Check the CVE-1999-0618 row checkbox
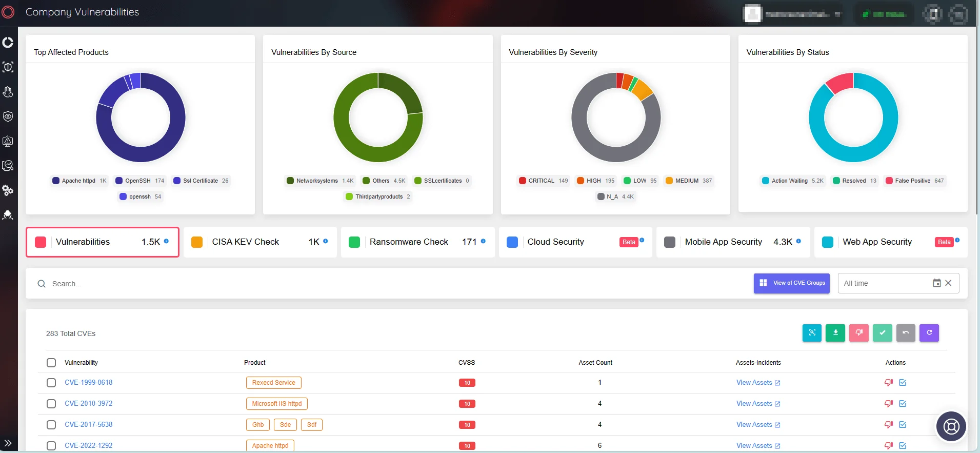The height and width of the screenshot is (453, 980). pyautogui.click(x=51, y=383)
